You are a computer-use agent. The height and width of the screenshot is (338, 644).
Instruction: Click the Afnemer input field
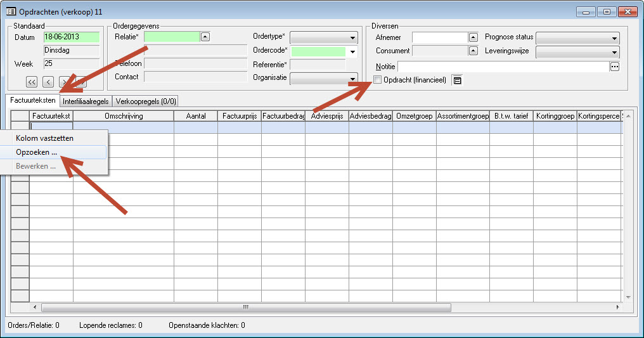[440, 37]
